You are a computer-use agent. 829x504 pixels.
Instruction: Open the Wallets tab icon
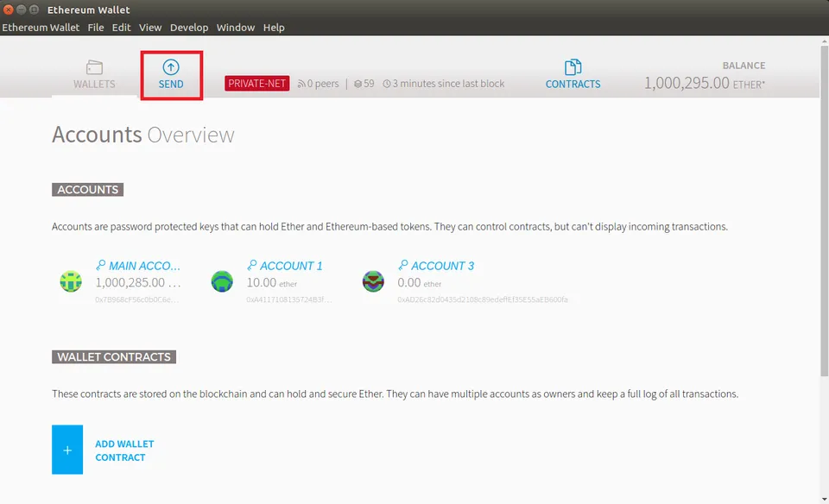[94, 67]
